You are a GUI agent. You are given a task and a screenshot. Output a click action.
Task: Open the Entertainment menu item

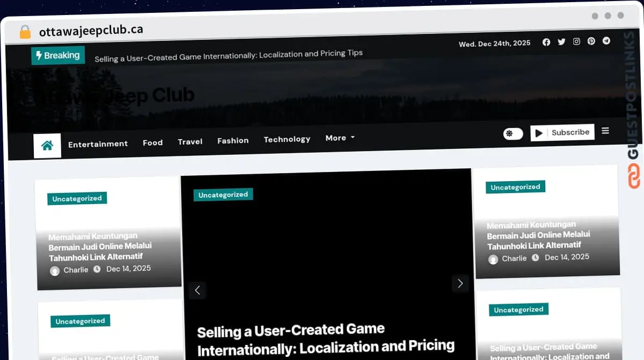(x=98, y=144)
